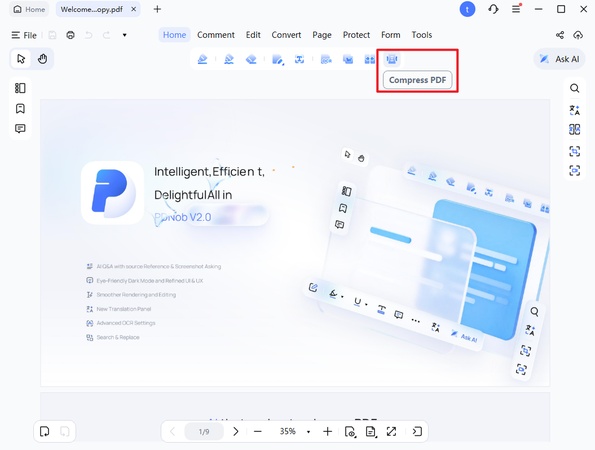Open the page view mode dropdown with eye
Viewport: 595px width, 450px height.
350,432
